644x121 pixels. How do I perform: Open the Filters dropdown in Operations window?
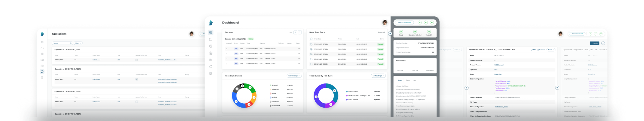(78, 43)
